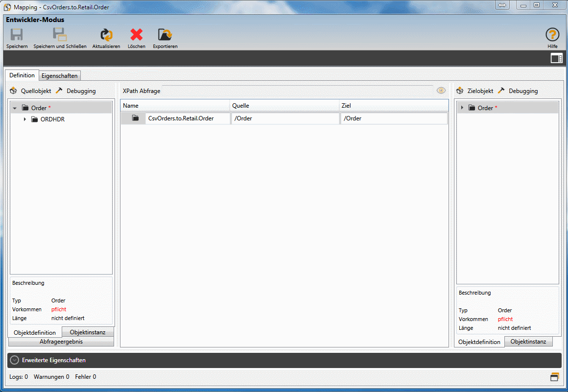Click the Exportieren folder icon
Screen dimensions: 568x392
tap(165, 35)
